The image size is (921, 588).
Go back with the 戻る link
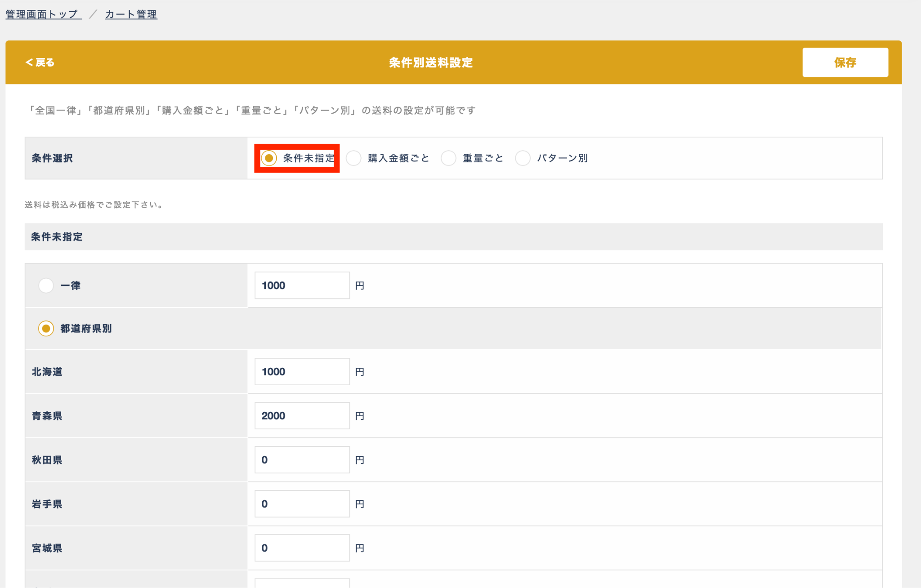[x=40, y=62]
